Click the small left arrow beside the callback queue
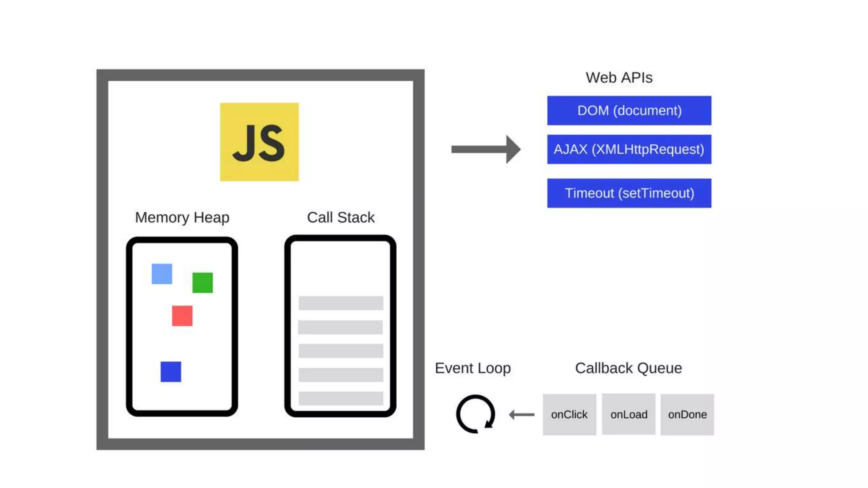 tap(522, 415)
